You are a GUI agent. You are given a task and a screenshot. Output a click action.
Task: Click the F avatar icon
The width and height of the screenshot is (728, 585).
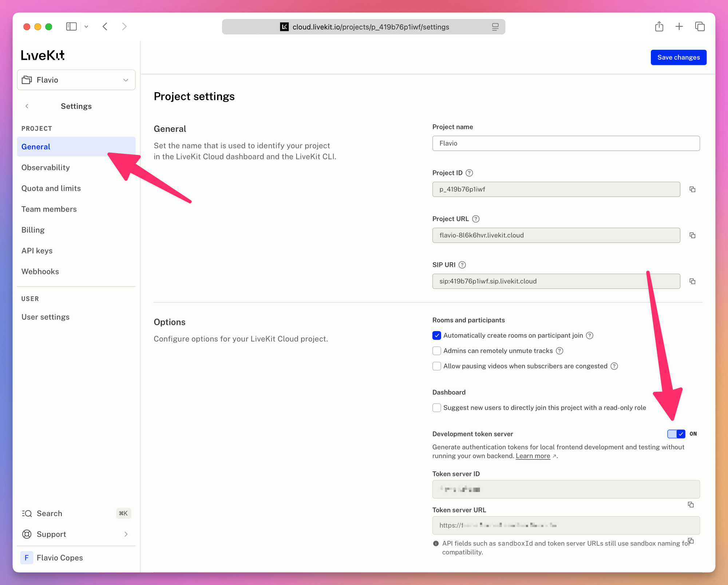tap(27, 558)
